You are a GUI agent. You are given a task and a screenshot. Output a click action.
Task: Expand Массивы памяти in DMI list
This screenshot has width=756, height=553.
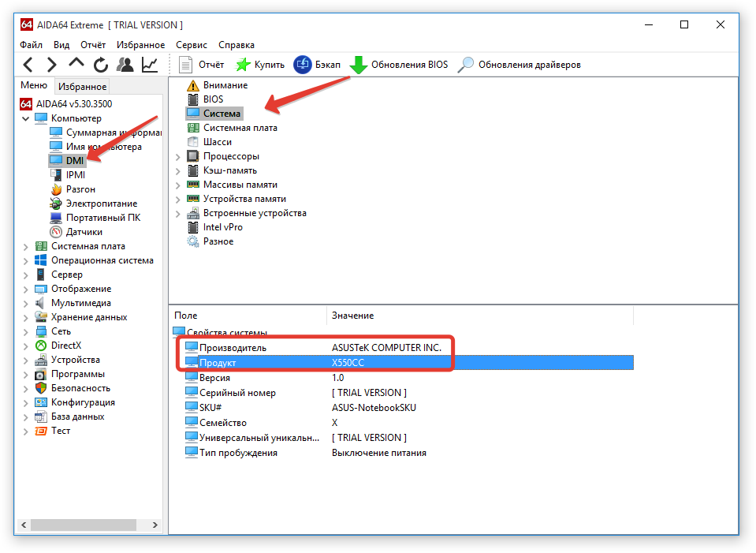[178, 185]
